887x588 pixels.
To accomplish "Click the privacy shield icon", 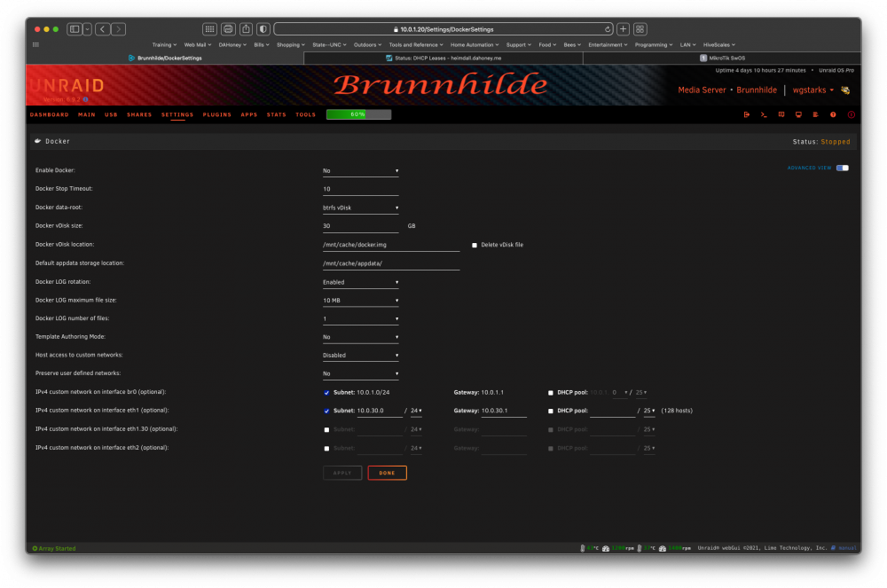I will coord(263,29).
